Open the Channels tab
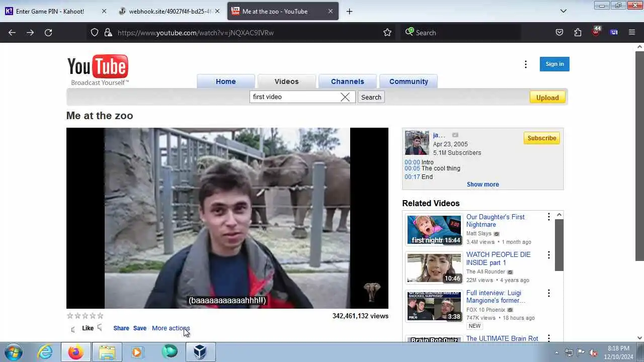This screenshot has height=362, width=644. [x=348, y=81]
